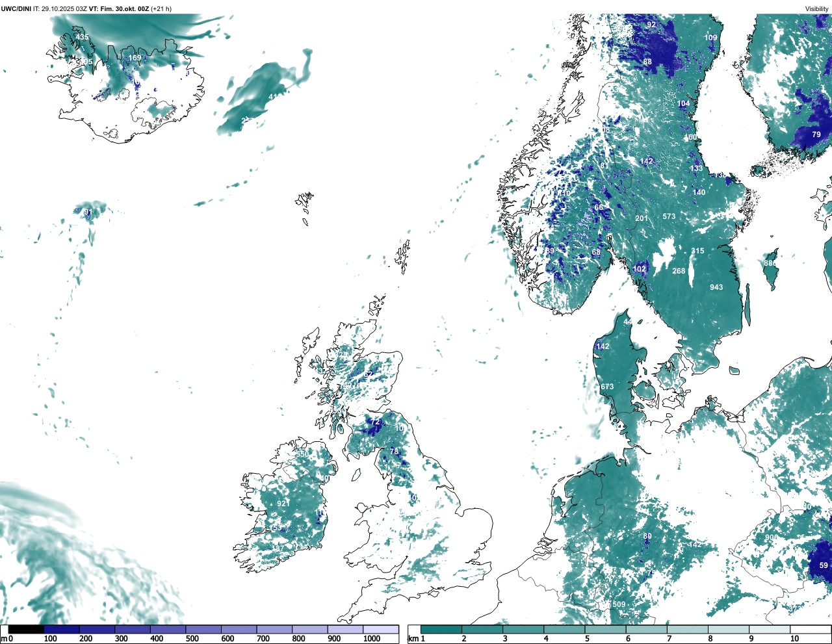The width and height of the screenshot is (832, 644).
Task: Click value 79 over southern Finland
Action: click(x=816, y=135)
